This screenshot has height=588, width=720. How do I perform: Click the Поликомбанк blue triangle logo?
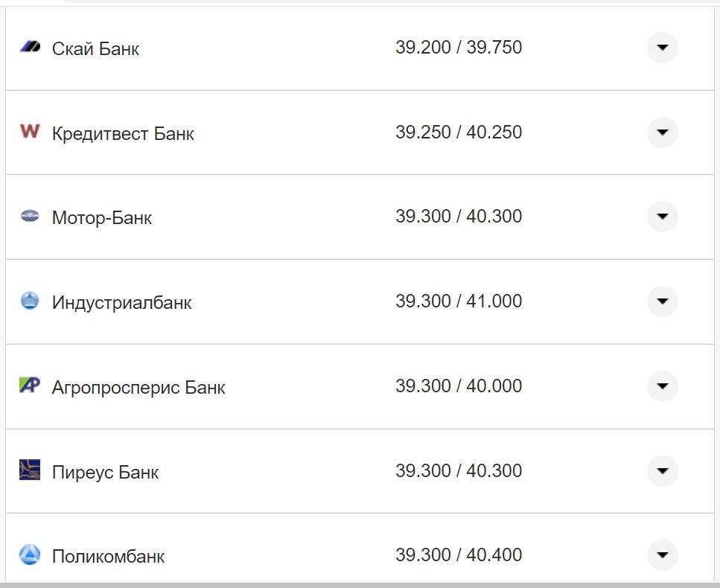30,555
